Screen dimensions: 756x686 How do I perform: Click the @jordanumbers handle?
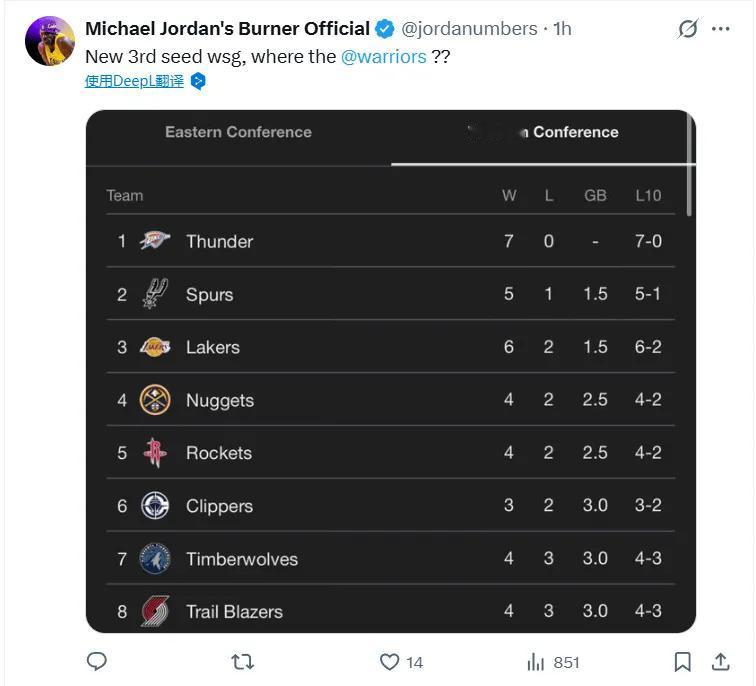coord(469,29)
